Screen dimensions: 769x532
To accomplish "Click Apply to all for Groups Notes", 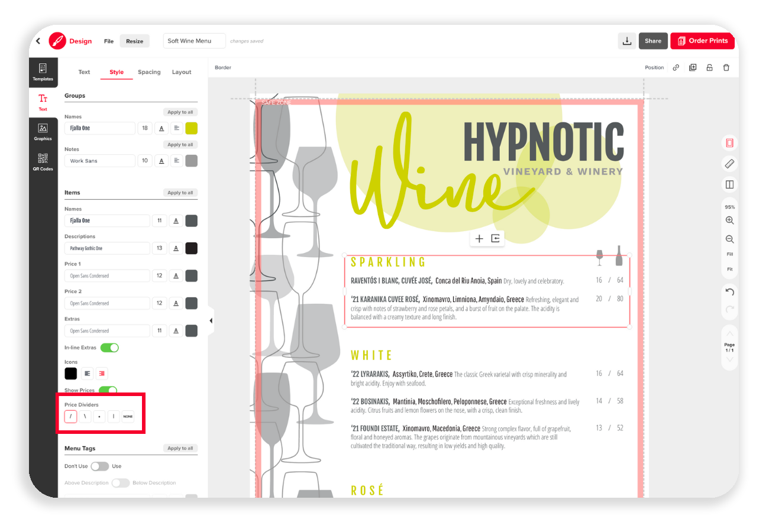I will coord(180,144).
